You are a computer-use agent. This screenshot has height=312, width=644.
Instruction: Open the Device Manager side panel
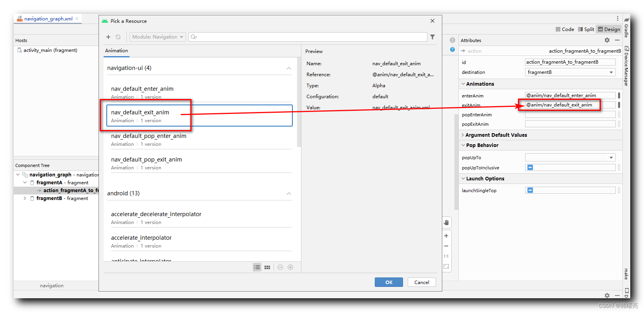pos(627,66)
